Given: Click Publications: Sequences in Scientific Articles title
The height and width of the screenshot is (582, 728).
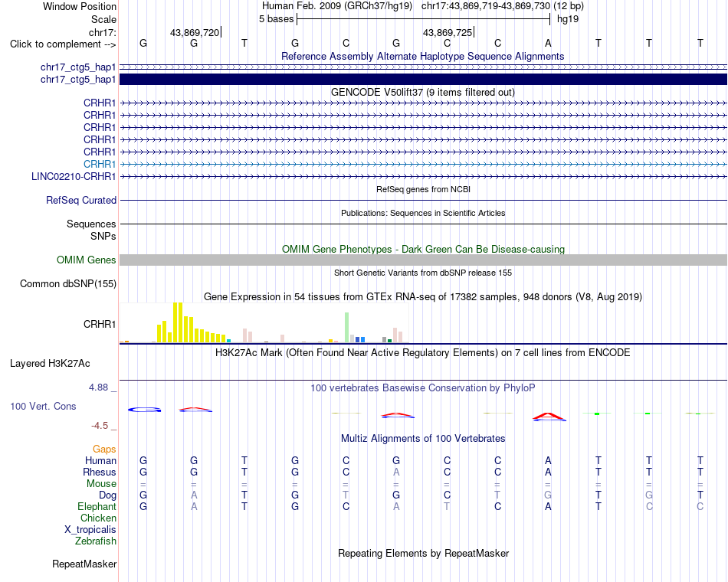Looking at the screenshot, I should click(422, 213).
